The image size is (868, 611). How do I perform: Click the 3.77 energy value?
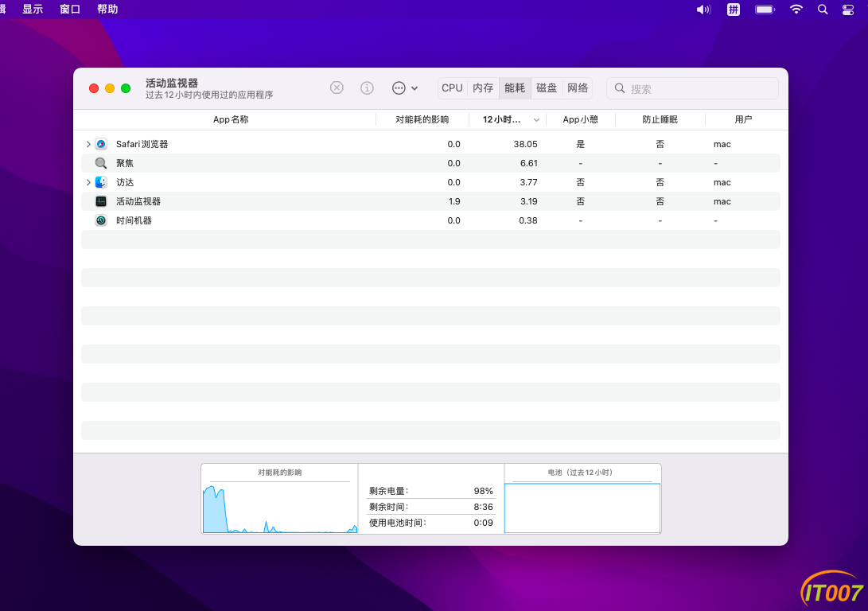coord(528,182)
